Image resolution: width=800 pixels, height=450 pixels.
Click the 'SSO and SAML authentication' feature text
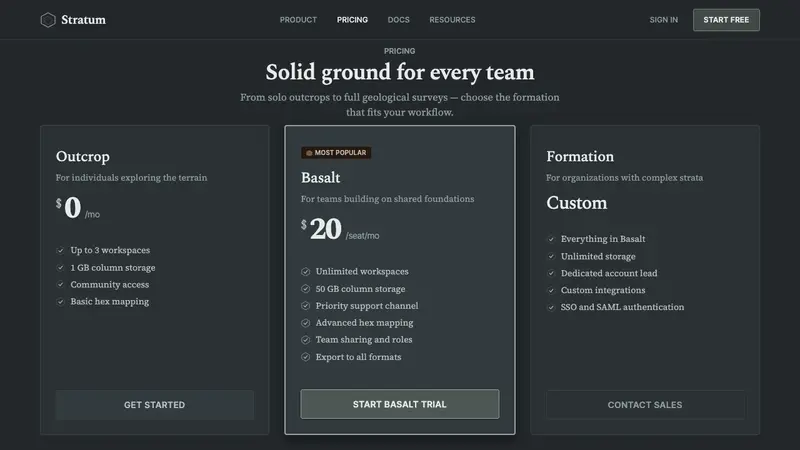coord(622,307)
